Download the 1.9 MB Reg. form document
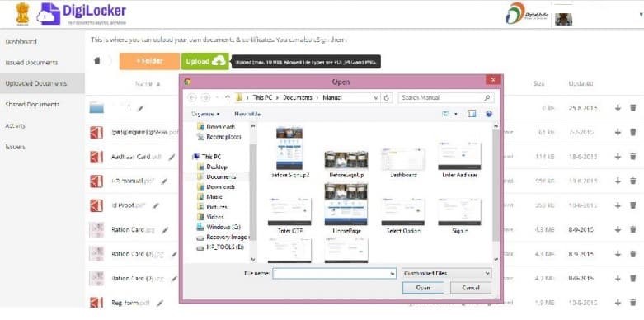This screenshot has height=320, width=644. click(618, 303)
